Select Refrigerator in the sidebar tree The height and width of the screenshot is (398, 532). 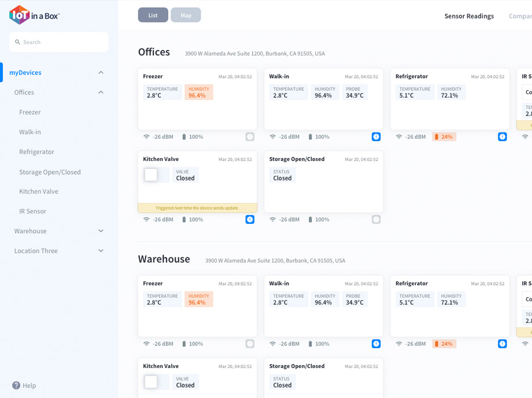(x=36, y=152)
